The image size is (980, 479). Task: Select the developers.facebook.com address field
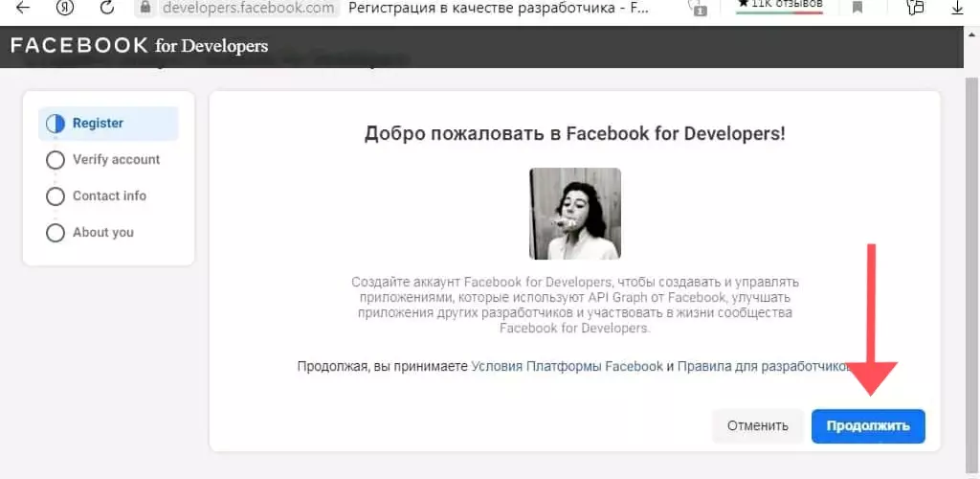[248, 8]
